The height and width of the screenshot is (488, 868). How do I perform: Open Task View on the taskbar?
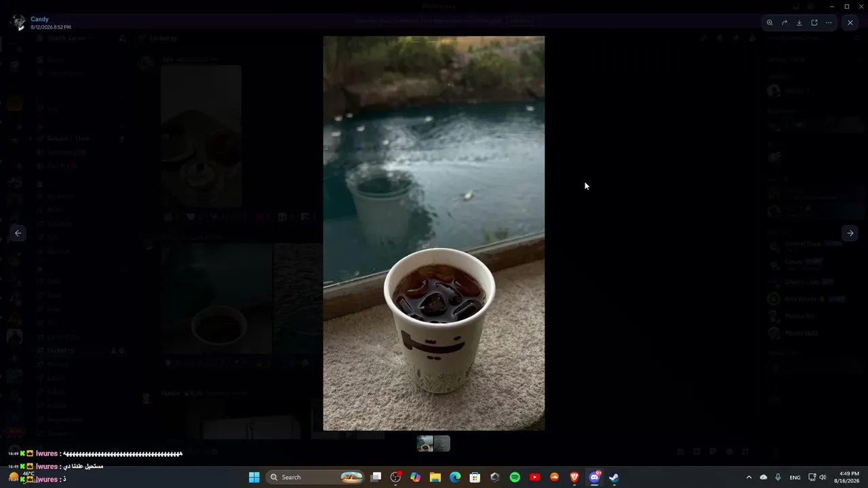click(376, 477)
